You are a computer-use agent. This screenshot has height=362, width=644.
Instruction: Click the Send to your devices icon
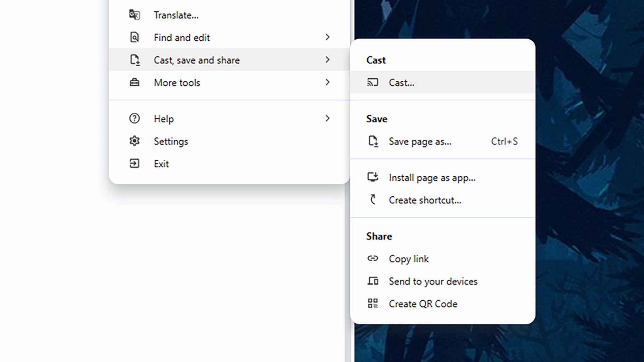[373, 281]
